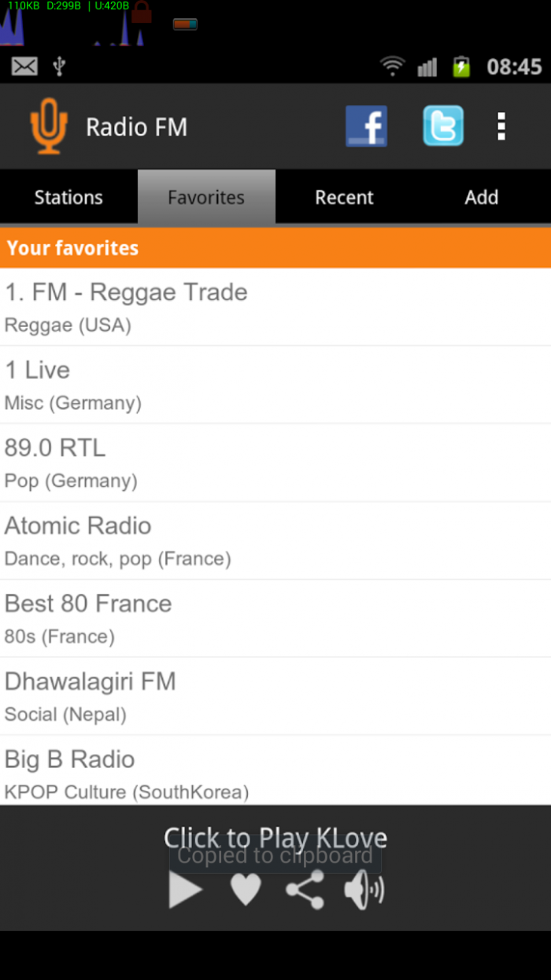Image resolution: width=551 pixels, height=980 pixels.
Task: Choose 89.0 RTL from favorites
Action: pyautogui.click(x=275, y=462)
